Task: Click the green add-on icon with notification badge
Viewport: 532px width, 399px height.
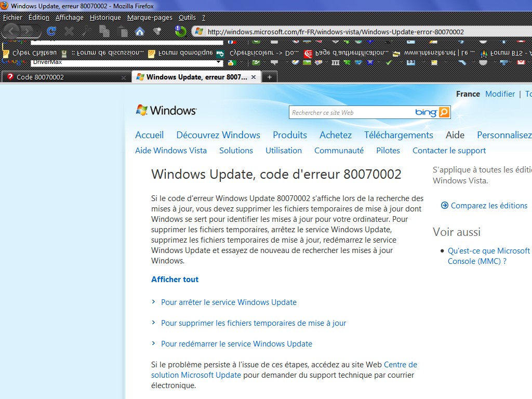Action: point(180,31)
